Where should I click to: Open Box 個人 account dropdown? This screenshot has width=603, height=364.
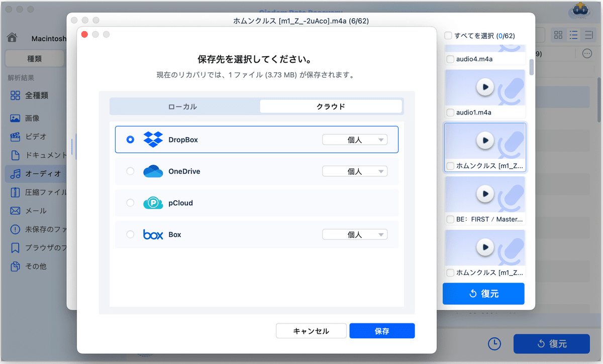pyautogui.click(x=355, y=234)
